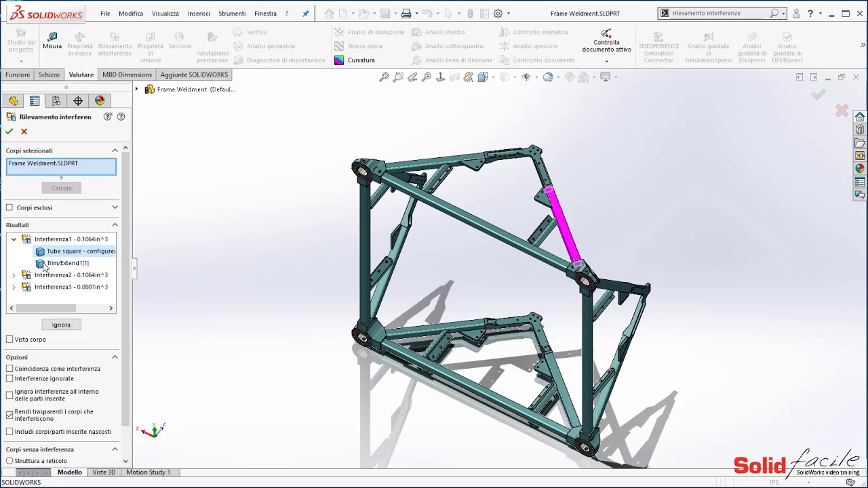Collapse the Interferenza1 tree node
The image size is (868, 488).
pos(14,239)
